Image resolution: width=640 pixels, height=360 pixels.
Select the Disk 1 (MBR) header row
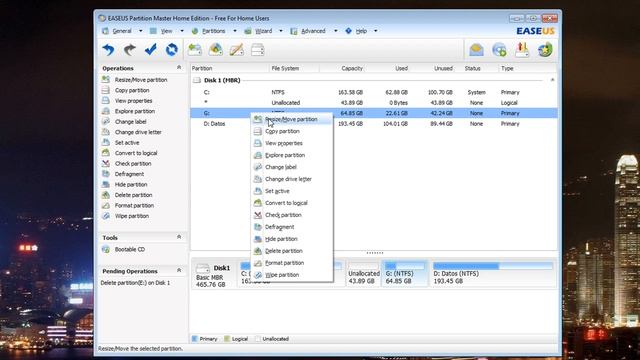pyautogui.click(x=373, y=80)
